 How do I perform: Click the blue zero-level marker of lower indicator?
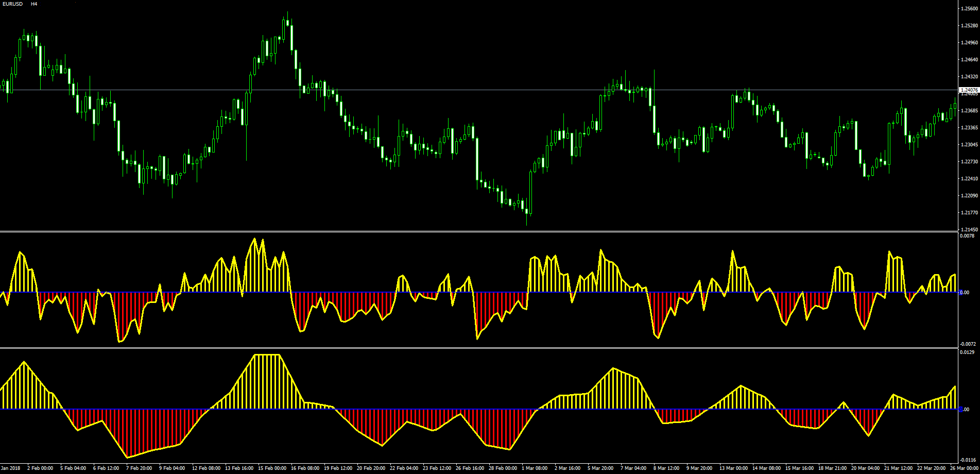click(x=960, y=410)
